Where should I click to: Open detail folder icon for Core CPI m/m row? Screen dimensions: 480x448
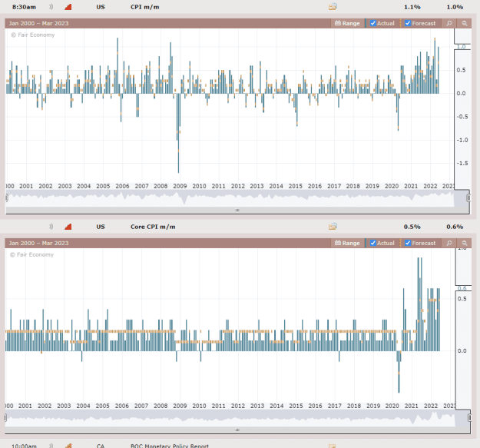click(333, 227)
